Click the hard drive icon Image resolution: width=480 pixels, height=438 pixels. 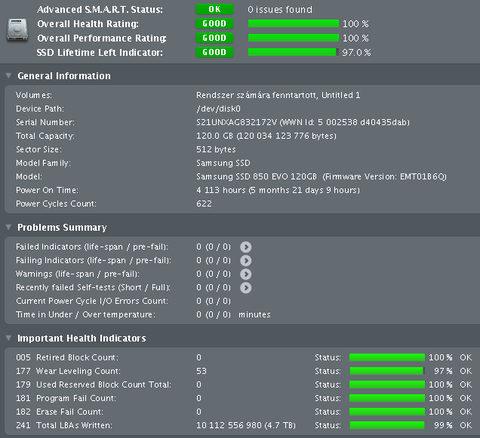coord(17,30)
